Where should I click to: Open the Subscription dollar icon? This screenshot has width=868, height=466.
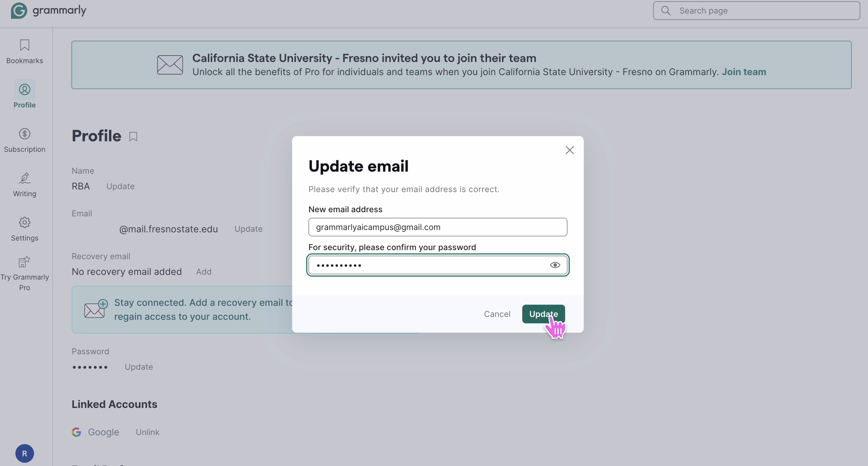coord(24,134)
